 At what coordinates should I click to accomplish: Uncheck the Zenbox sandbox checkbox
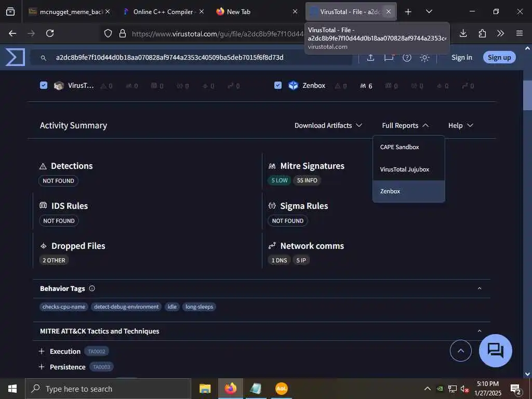[278, 85]
